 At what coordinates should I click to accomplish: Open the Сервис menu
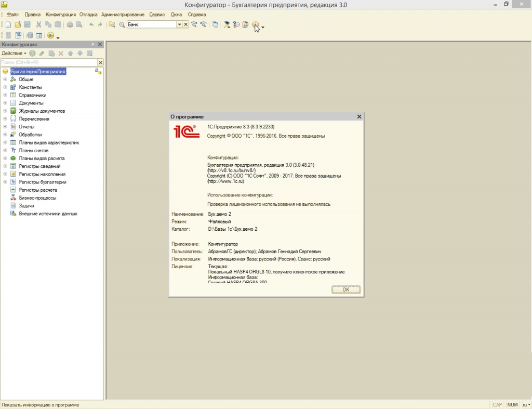pos(157,15)
